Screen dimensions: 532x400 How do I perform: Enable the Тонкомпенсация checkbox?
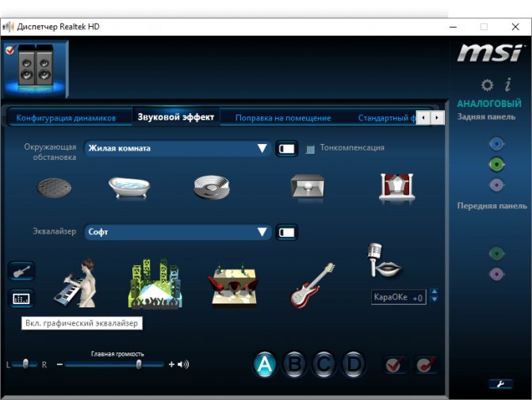(x=310, y=149)
